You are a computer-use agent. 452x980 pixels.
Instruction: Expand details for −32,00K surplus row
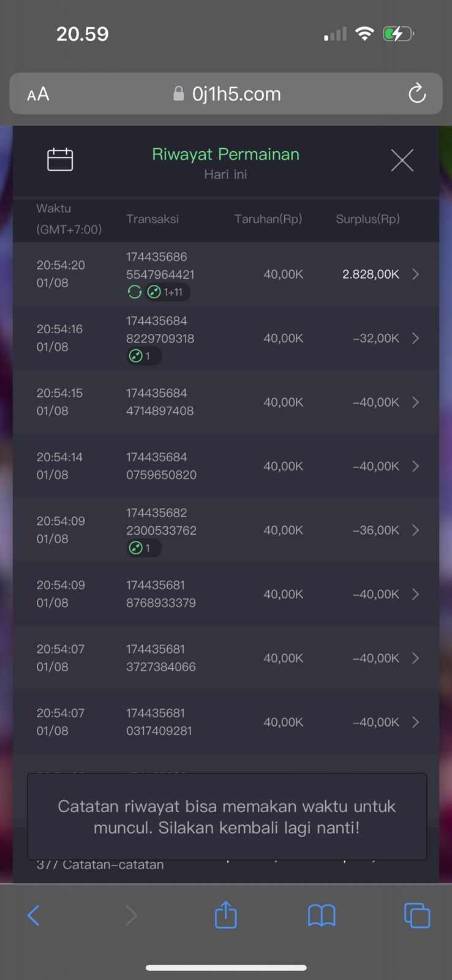[416, 338]
